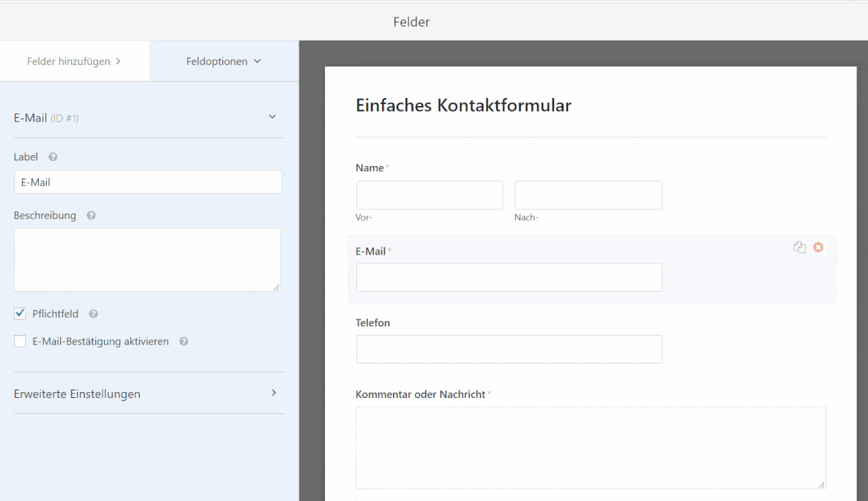This screenshot has width=868, height=501.
Task: Click help icon beside E-Mail-Bestätigung aktivieren
Action: coord(184,342)
